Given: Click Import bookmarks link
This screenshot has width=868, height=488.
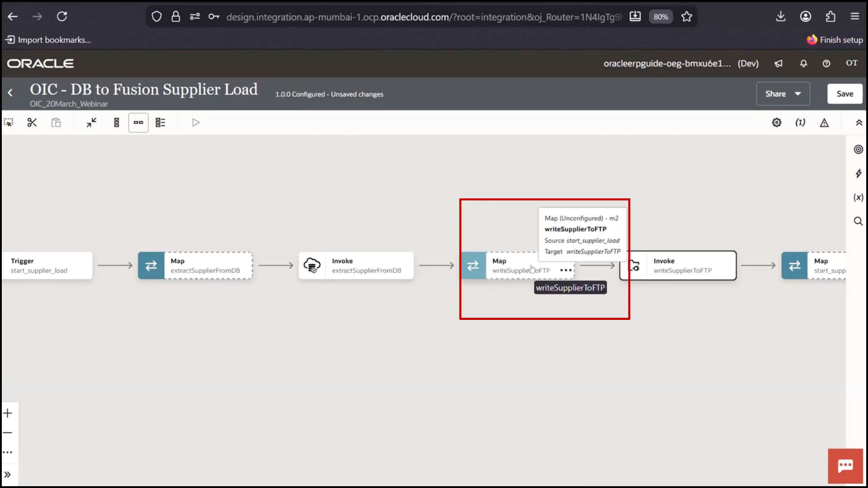Looking at the screenshot, I should (48, 40).
